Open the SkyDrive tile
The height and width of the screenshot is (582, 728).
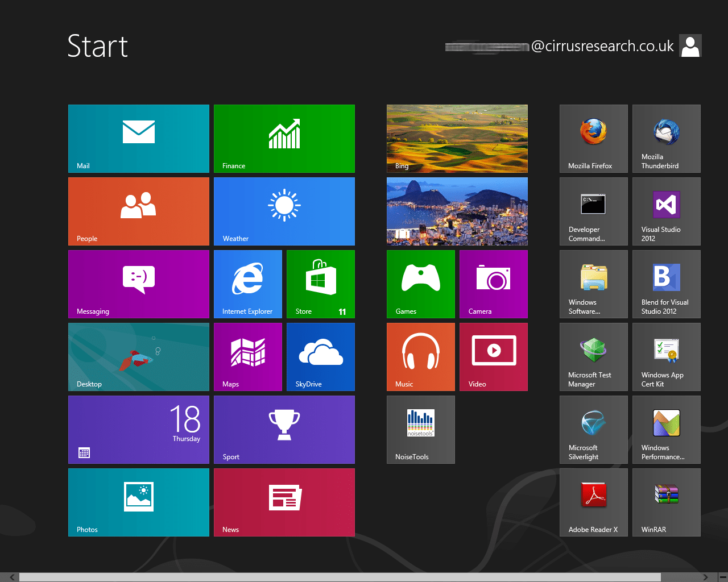321,357
